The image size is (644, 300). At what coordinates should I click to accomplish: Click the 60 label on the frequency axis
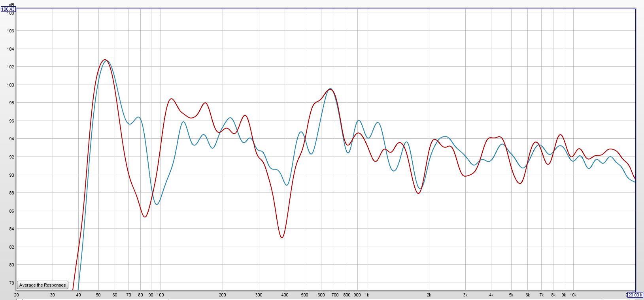pos(115,295)
